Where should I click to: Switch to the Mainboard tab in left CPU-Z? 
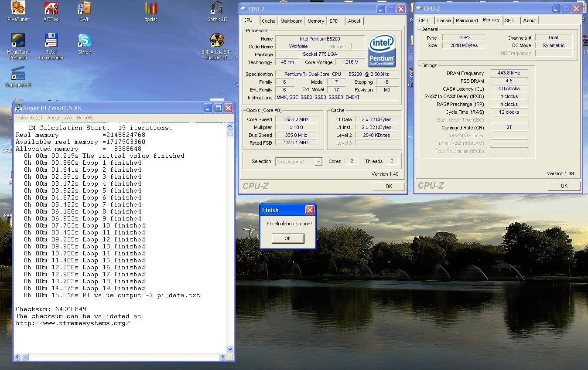pos(291,21)
